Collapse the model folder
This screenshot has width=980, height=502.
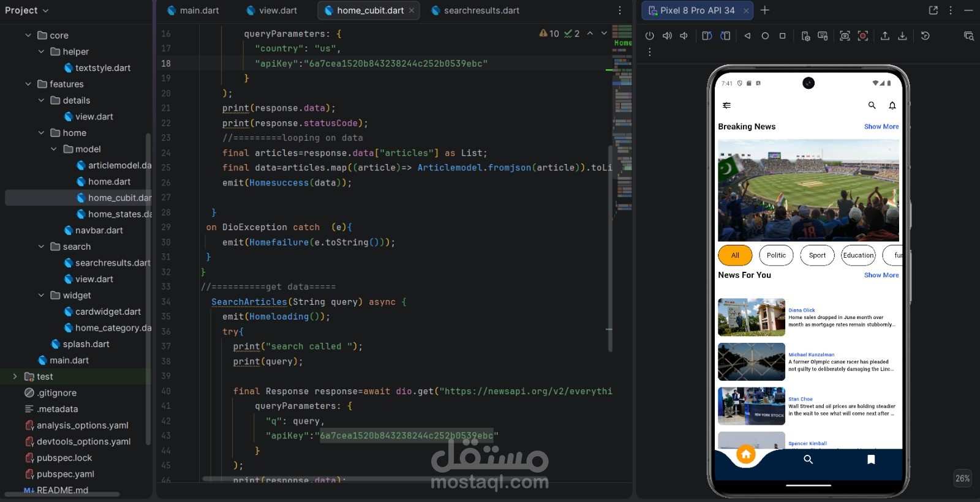pyautogui.click(x=54, y=149)
